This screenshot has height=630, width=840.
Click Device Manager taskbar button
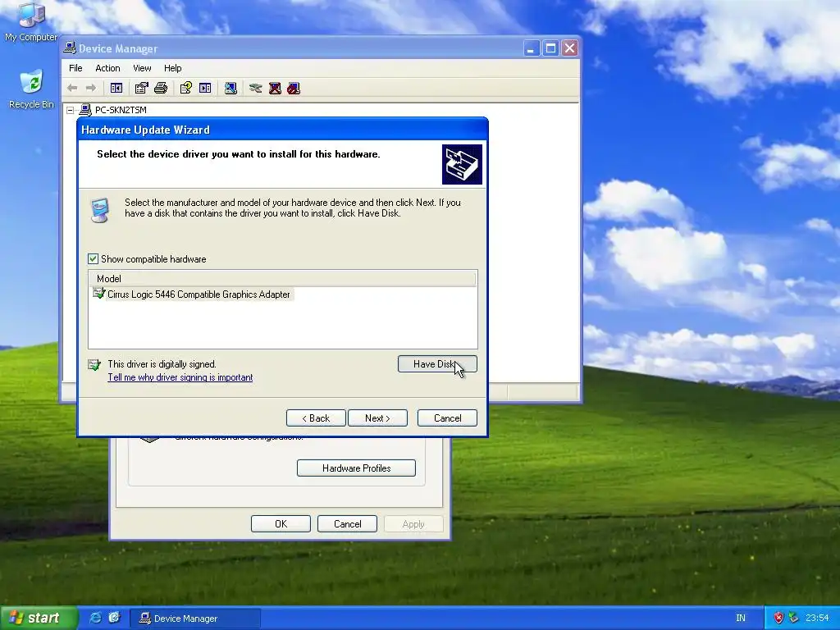(x=195, y=619)
